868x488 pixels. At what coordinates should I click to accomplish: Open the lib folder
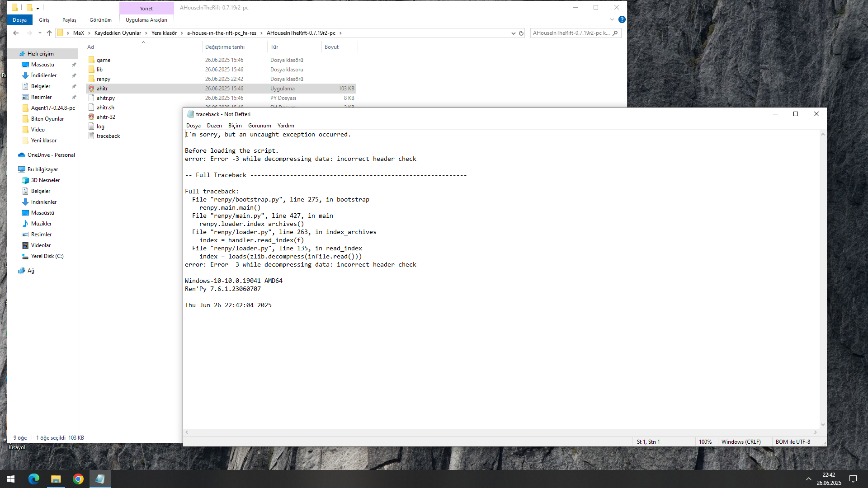(99, 70)
